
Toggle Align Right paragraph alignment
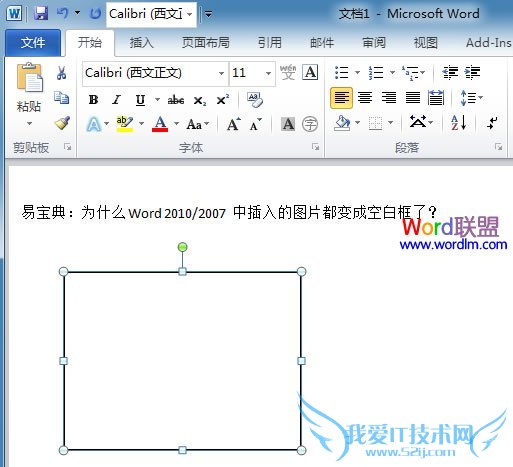[389, 98]
